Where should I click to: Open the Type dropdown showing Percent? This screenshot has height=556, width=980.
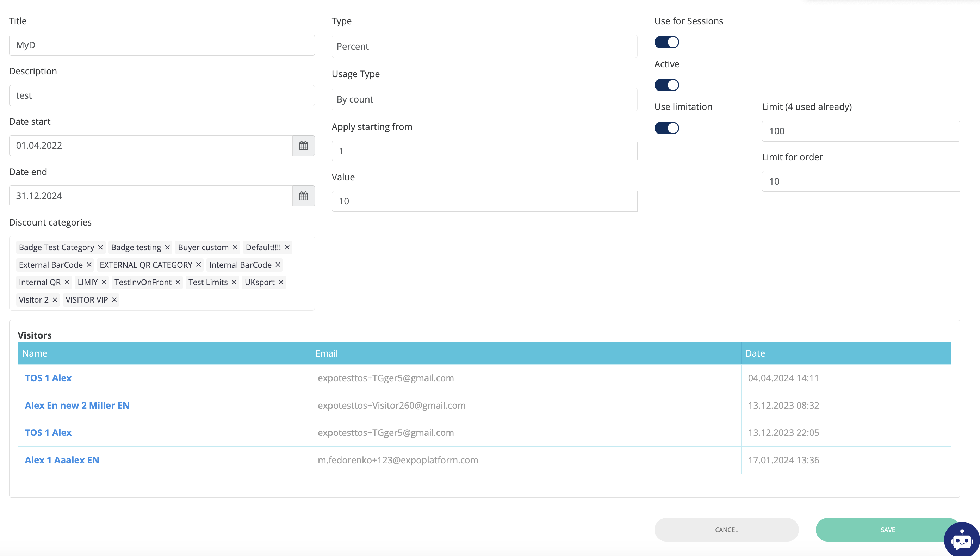484,46
